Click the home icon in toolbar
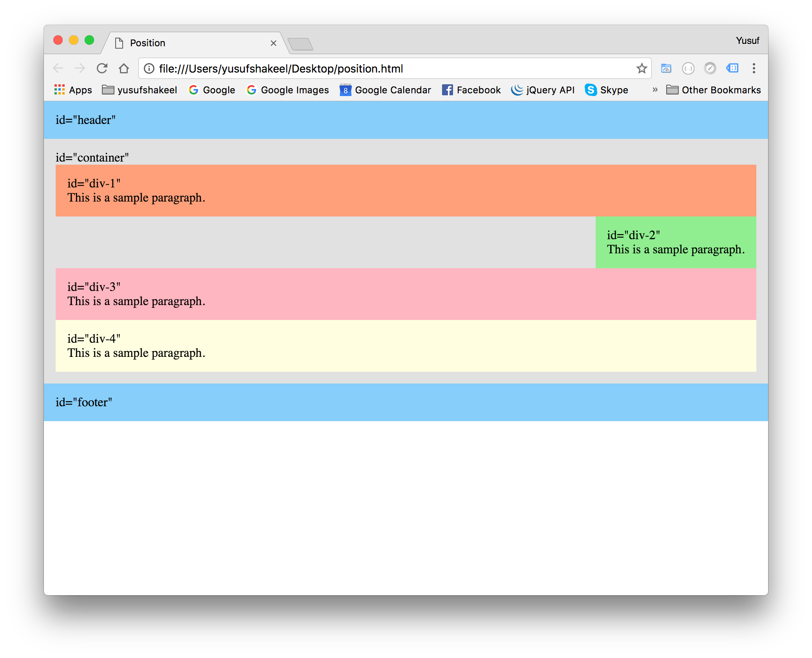The height and width of the screenshot is (658, 812). (x=124, y=69)
